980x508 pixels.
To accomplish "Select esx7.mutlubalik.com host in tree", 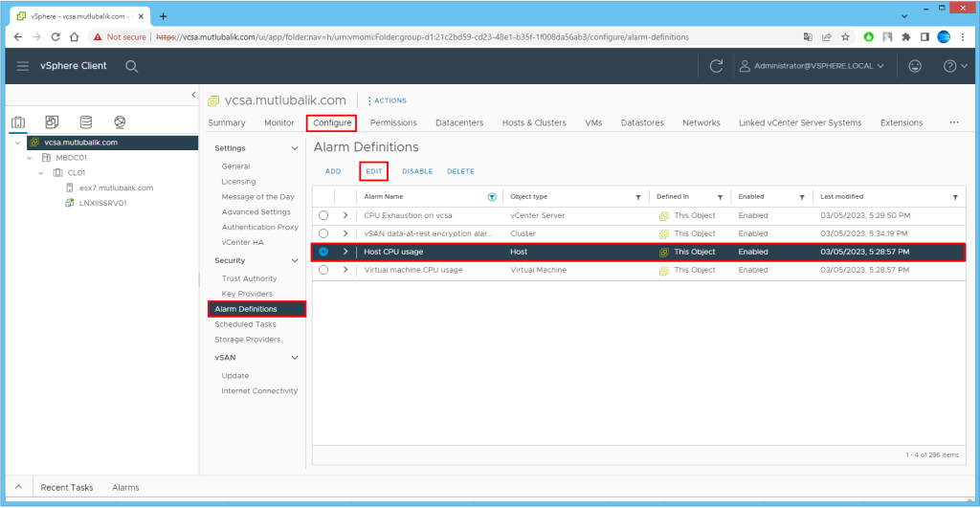I will point(116,188).
